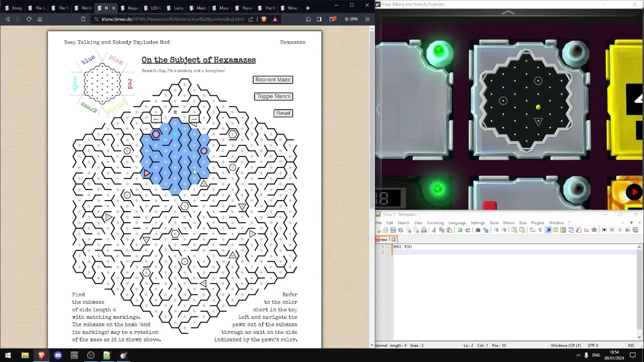Click the Reorient Maze button

(x=273, y=80)
